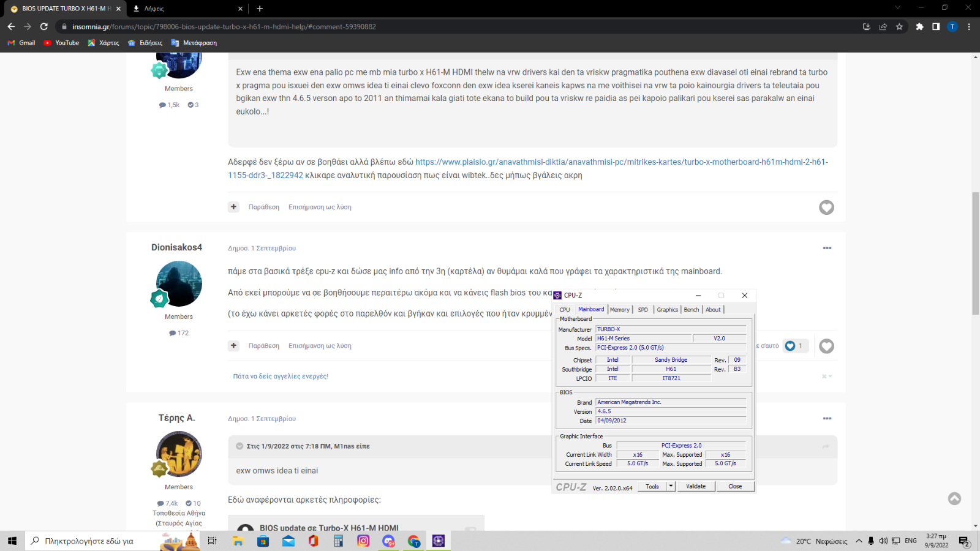Switch to the CPU tab in CPU-Z
980x551 pixels.
coord(564,310)
